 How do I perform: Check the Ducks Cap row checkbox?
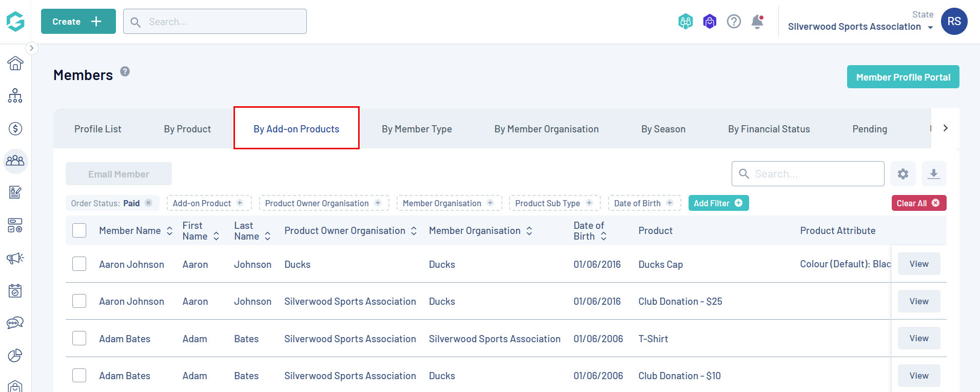pos(80,264)
